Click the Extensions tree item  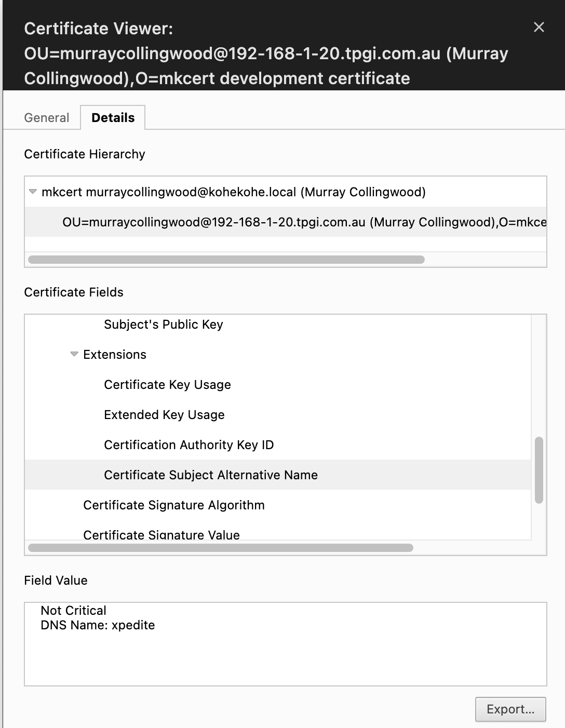click(115, 355)
